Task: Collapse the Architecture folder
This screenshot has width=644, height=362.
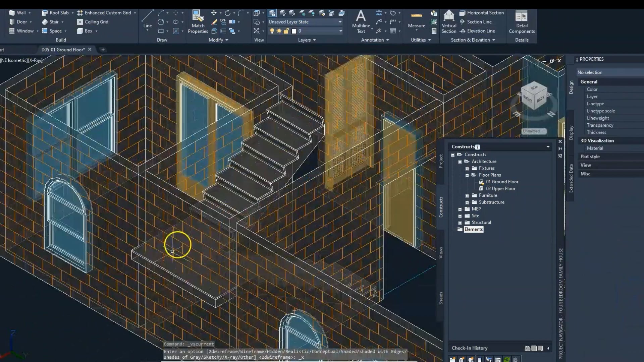Action: 460,162
